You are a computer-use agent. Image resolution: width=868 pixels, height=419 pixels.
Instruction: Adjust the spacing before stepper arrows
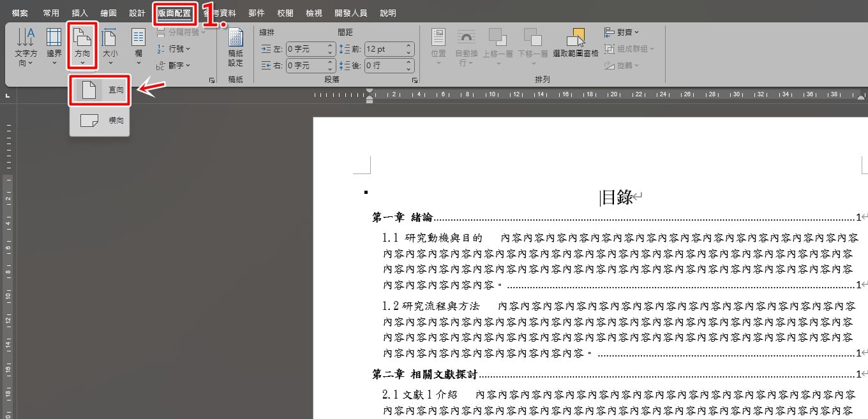click(409, 49)
